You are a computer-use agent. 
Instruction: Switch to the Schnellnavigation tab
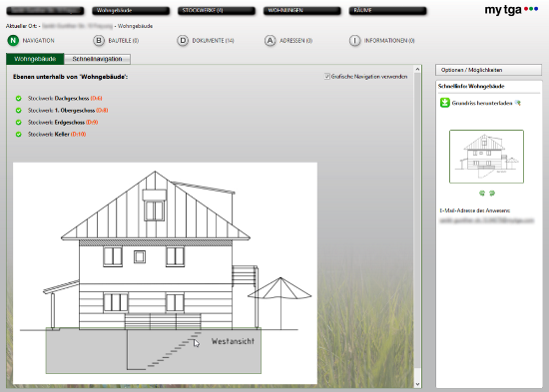pos(98,59)
